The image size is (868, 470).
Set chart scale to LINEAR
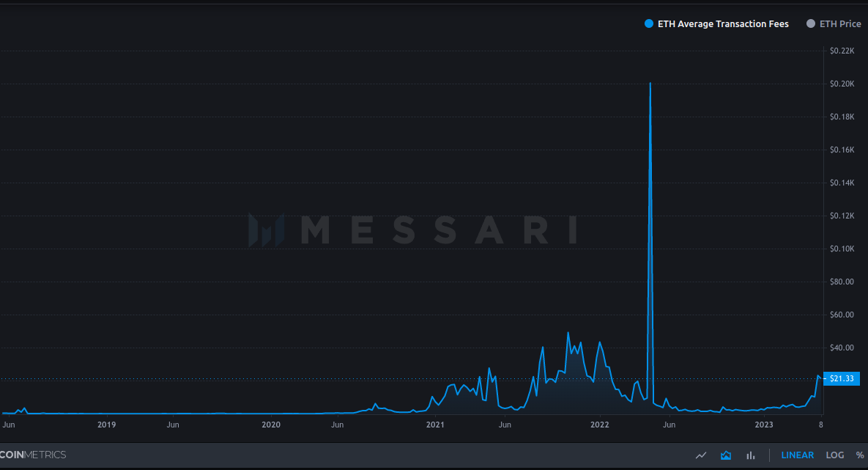click(x=797, y=455)
